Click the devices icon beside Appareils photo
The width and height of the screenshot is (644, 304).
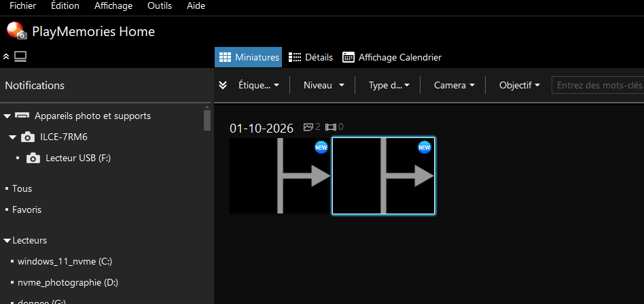point(22,116)
